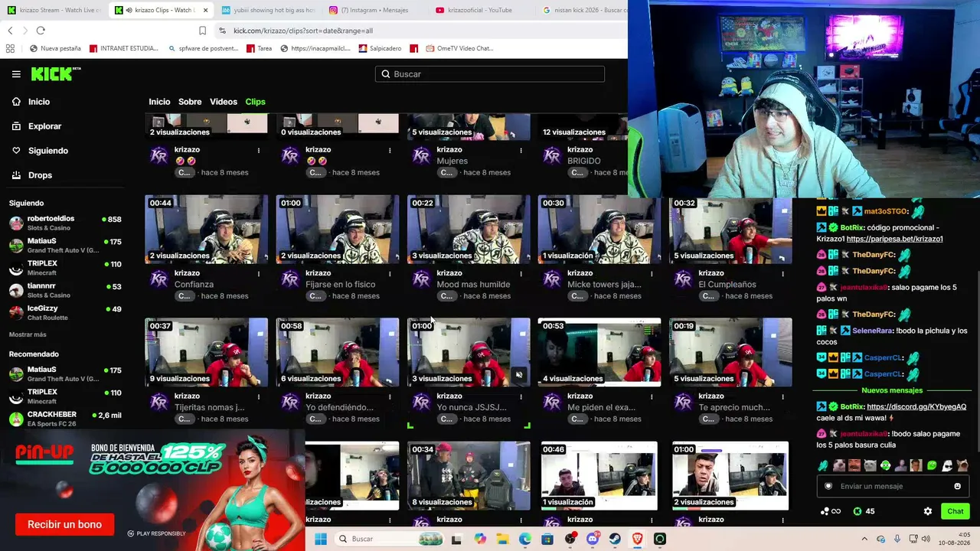This screenshot has width=980, height=551.
Task: Open IceGizzy channel from Siguiendo list
Action: point(65,312)
